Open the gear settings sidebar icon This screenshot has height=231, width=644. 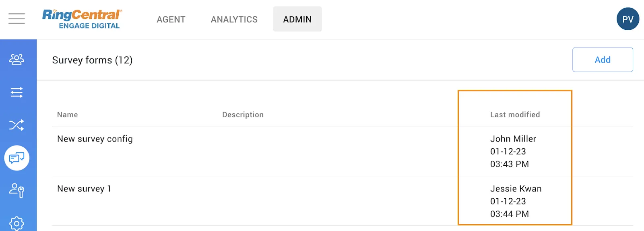click(17, 223)
